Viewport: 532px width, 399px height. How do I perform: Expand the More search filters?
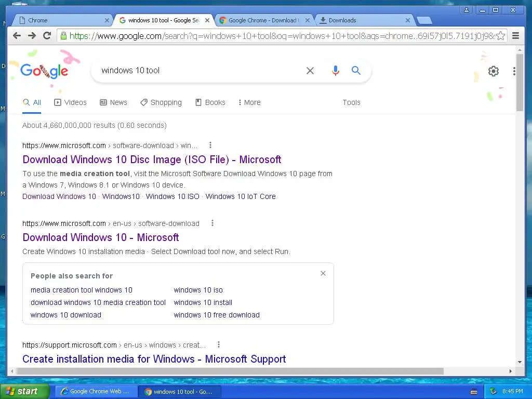pyautogui.click(x=250, y=102)
